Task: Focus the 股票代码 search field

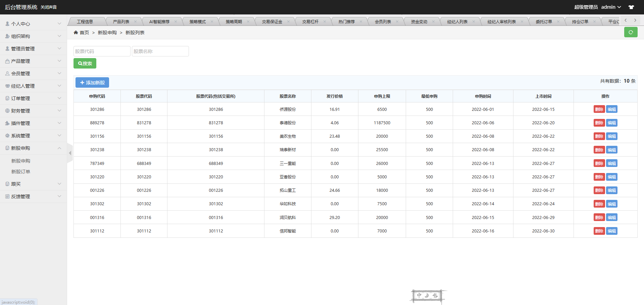Action: (102, 51)
